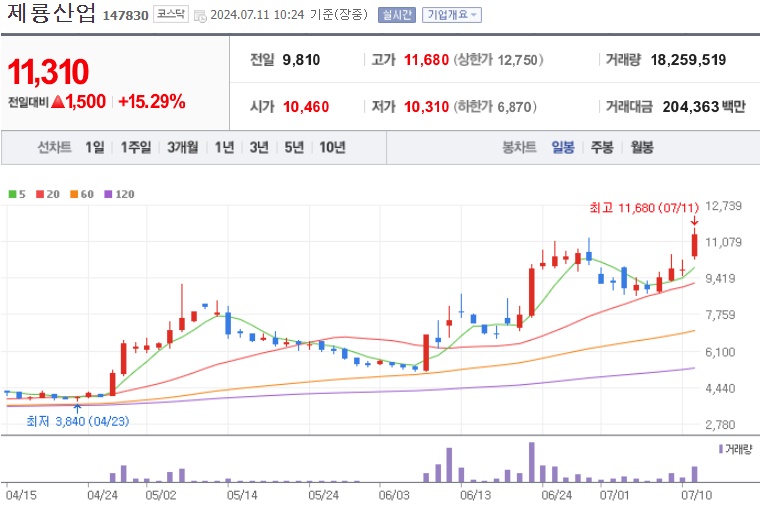The height and width of the screenshot is (510, 760).
Task: Click the calendar icon before the date
Action: pos(200,16)
